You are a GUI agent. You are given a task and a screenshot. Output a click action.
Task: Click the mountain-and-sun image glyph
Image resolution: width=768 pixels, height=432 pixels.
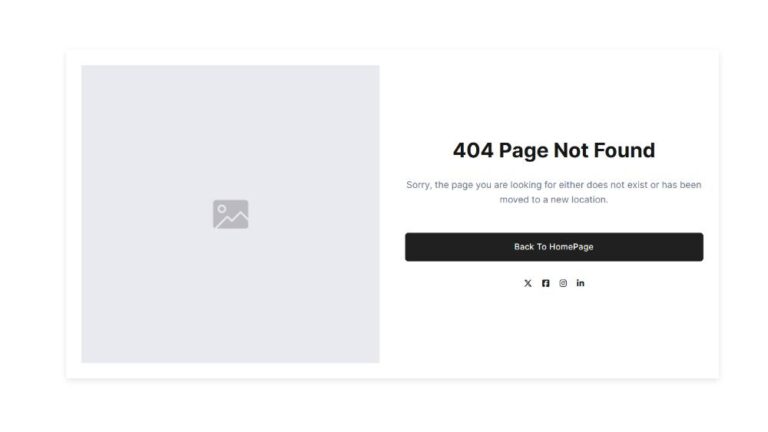[x=230, y=214]
